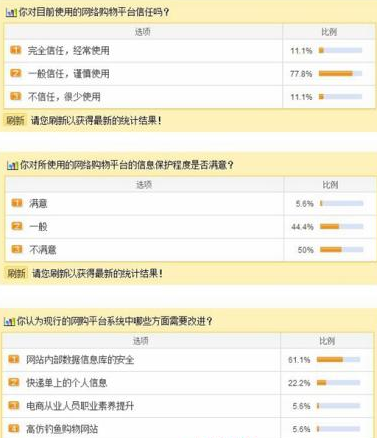Click the 77.8% progress bar
This screenshot has width=377, height=438.
tap(340, 73)
